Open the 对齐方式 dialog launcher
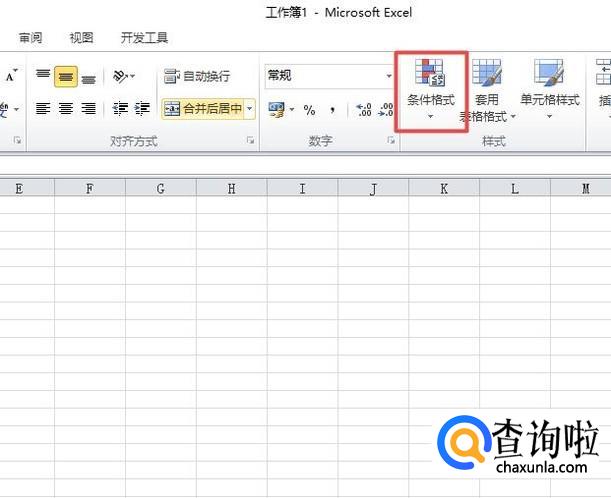The width and height of the screenshot is (611, 498). point(251,140)
